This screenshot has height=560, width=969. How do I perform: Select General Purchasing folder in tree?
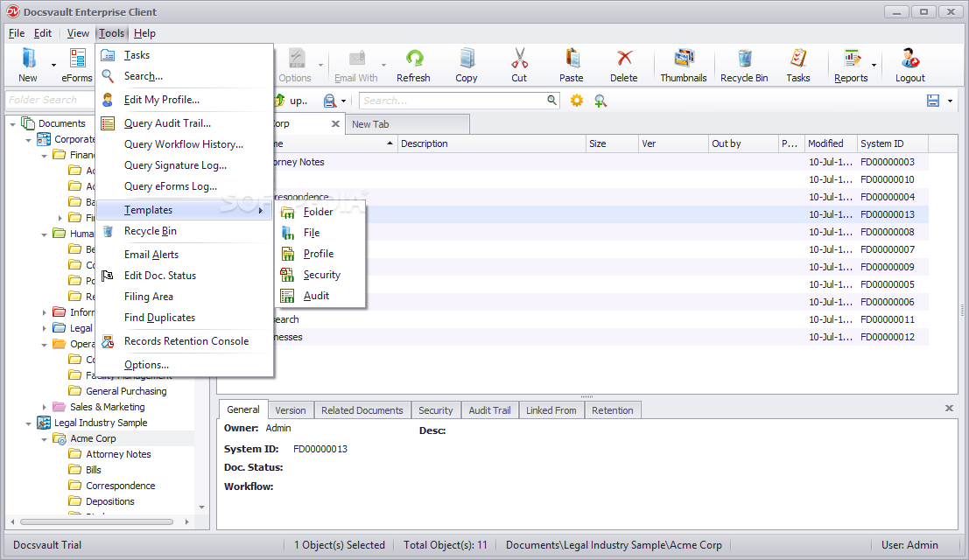pyautogui.click(x=126, y=391)
